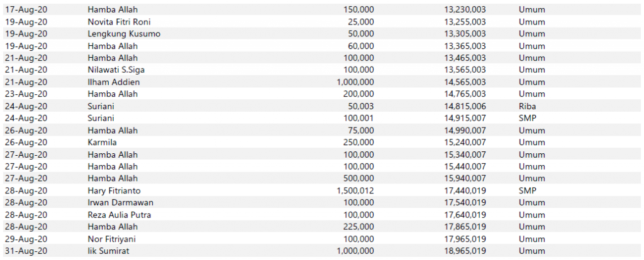Click the 225,000 amount cell

(357, 227)
